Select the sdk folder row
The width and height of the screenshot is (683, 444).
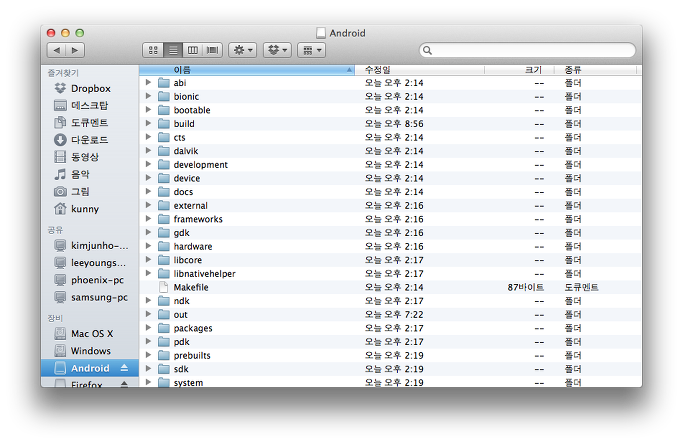click(x=390, y=369)
